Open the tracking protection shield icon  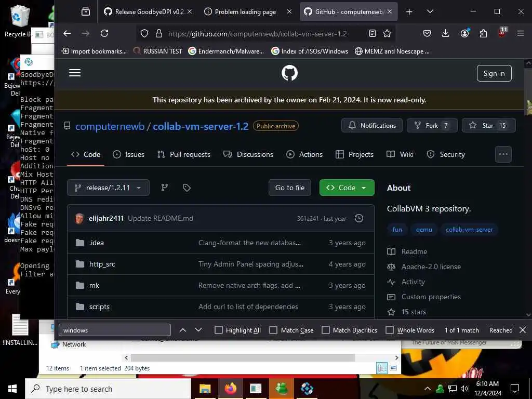(x=144, y=33)
